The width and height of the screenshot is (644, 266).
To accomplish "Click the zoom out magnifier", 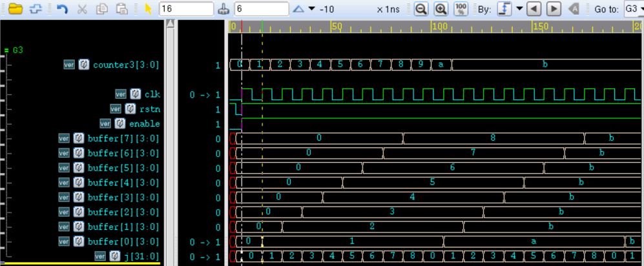I will click(x=421, y=9).
